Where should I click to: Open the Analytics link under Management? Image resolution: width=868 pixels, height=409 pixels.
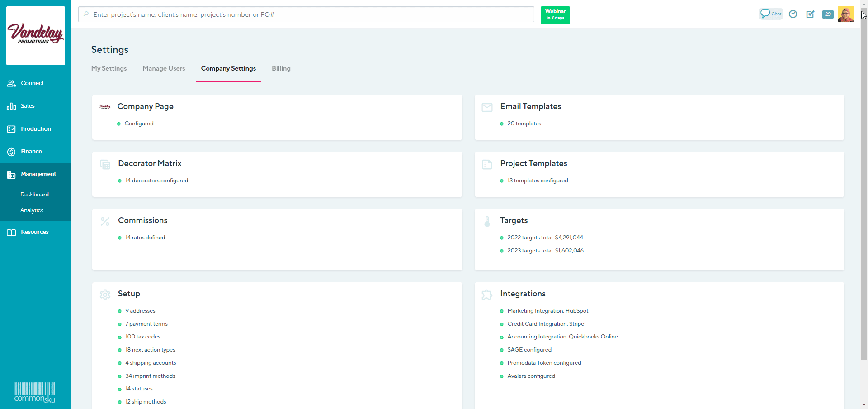(32, 210)
